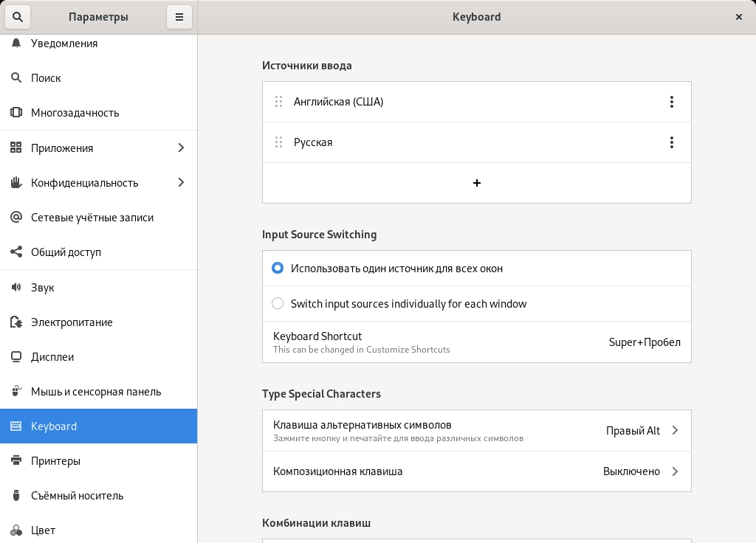This screenshot has height=543, width=756.
Task: Click the Многозадачность icon
Action: point(16,112)
